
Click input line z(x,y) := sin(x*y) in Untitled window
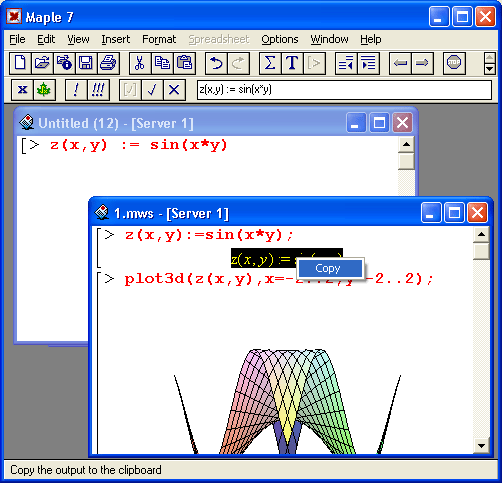pyautogui.click(x=138, y=145)
